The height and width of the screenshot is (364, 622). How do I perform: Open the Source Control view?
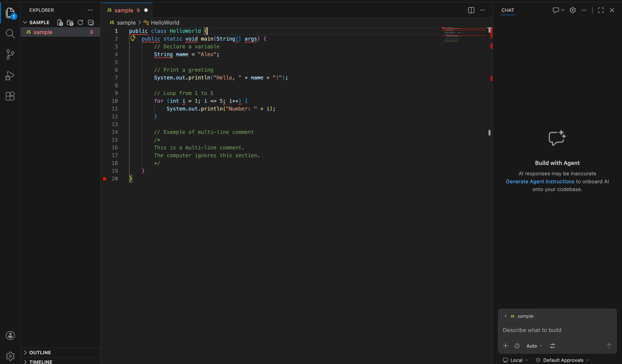coord(10,54)
